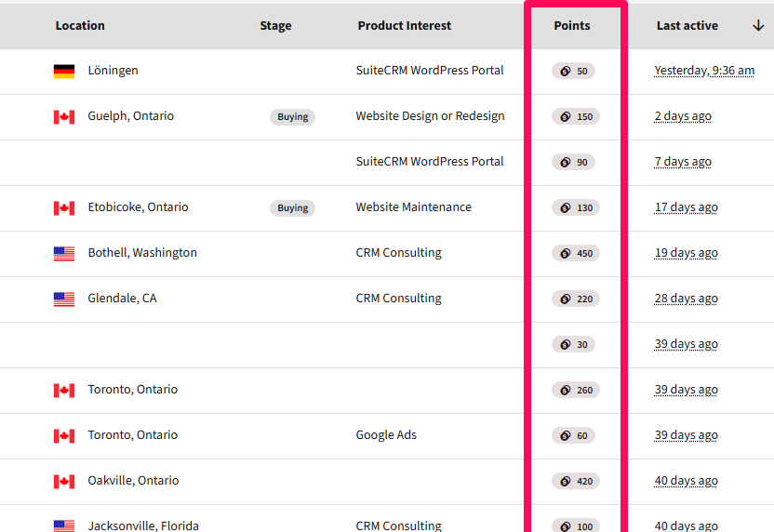
Task: Click the Canadian flag beside Etobicoke, Ontario
Action: (64, 208)
